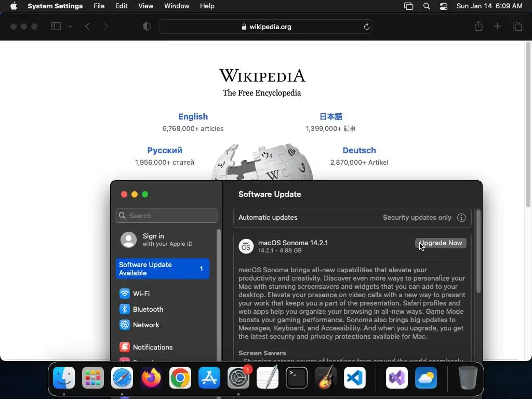This screenshot has width=532, height=399.
Task: Open the Apple menu
Action: [14, 6]
